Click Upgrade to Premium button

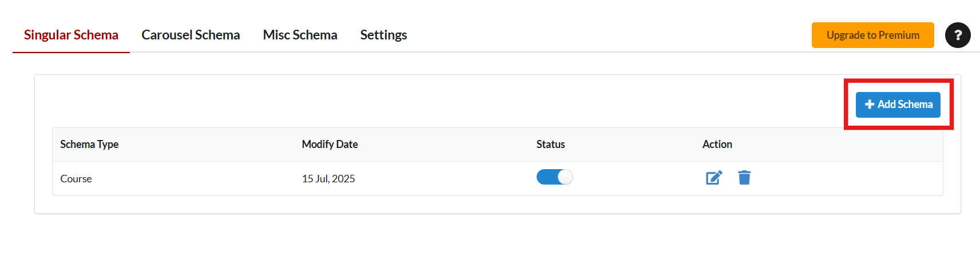click(x=872, y=35)
